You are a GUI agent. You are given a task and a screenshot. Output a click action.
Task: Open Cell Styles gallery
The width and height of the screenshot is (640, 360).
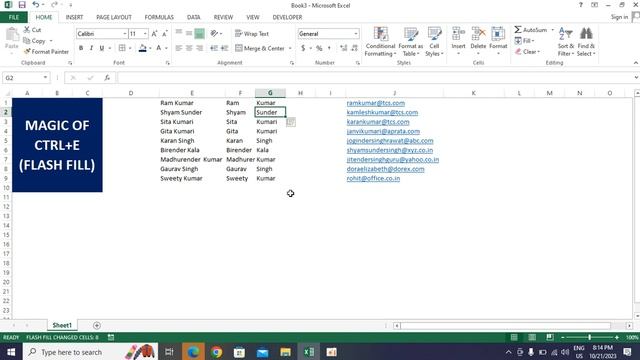tap(434, 42)
